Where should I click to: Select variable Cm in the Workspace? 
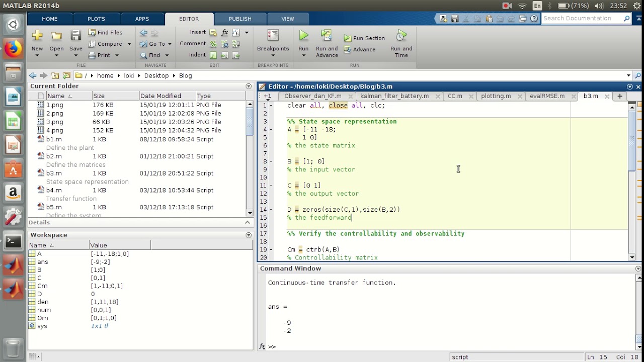(42, 286)
